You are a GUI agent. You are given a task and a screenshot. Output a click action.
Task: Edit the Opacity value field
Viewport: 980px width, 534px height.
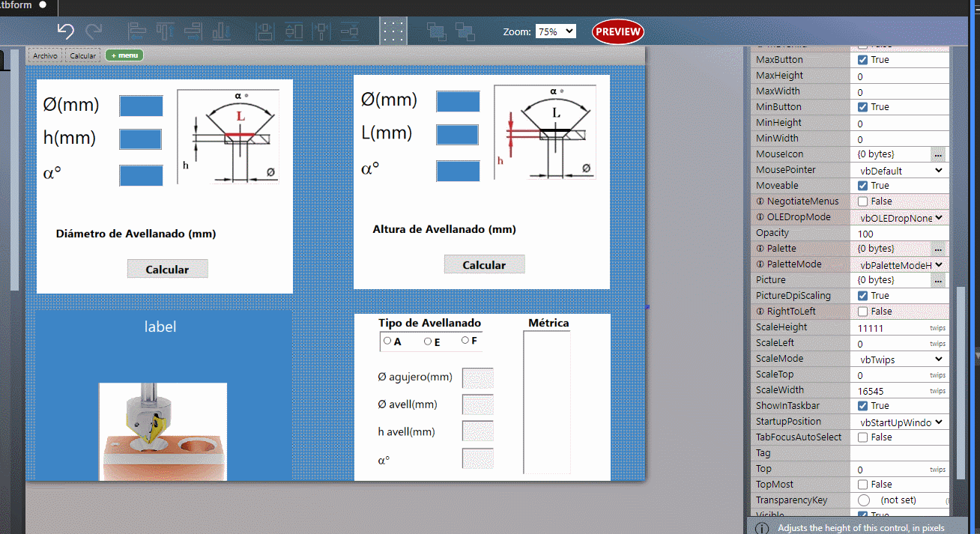(899, 234)
